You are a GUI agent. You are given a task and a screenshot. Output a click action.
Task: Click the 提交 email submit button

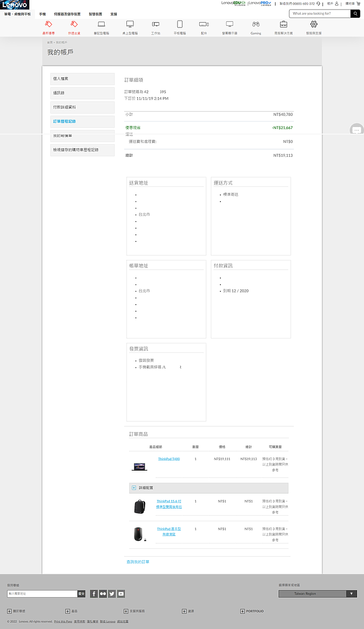pyautogui.click(x=81, y=594)
